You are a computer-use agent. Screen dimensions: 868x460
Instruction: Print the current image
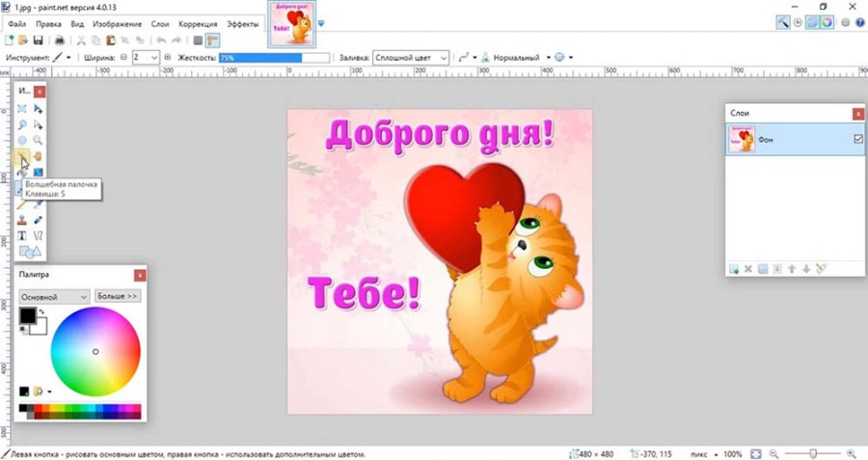click(x=59, y=41)
